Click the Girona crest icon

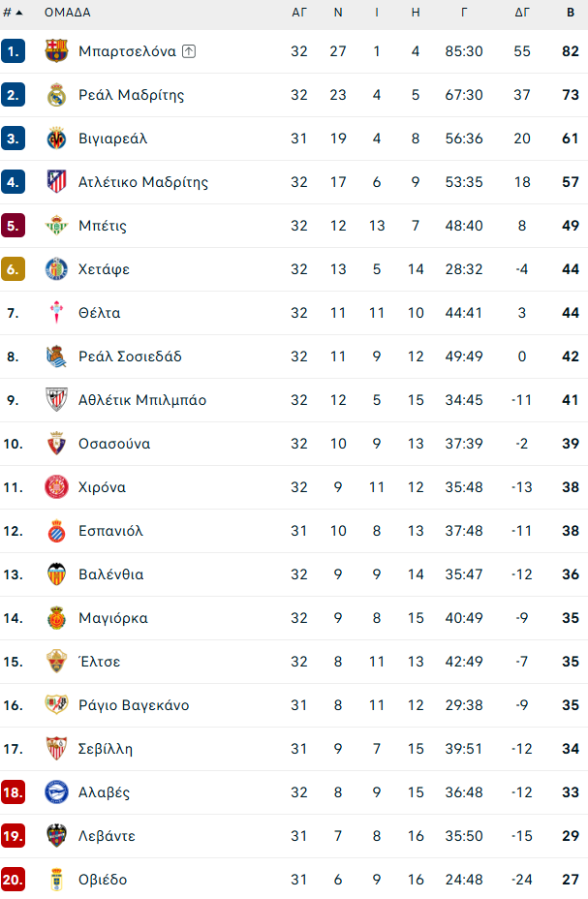(57, 487)
